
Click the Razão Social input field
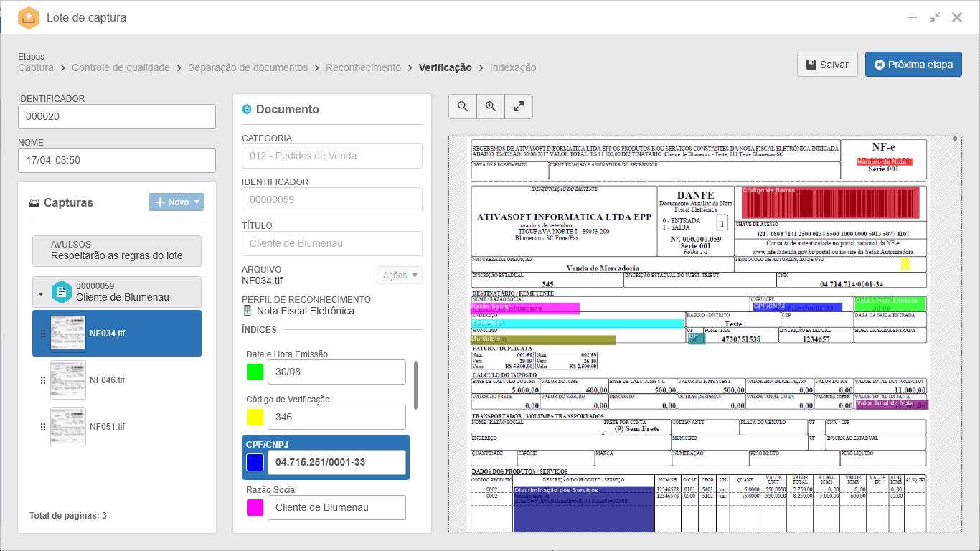(x=336, y=507)
